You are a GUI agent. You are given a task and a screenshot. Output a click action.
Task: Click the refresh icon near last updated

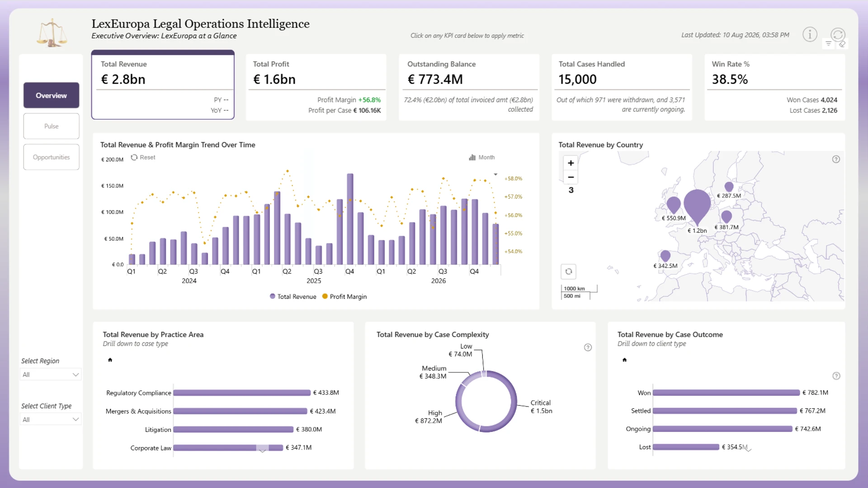tap(838, 34)
